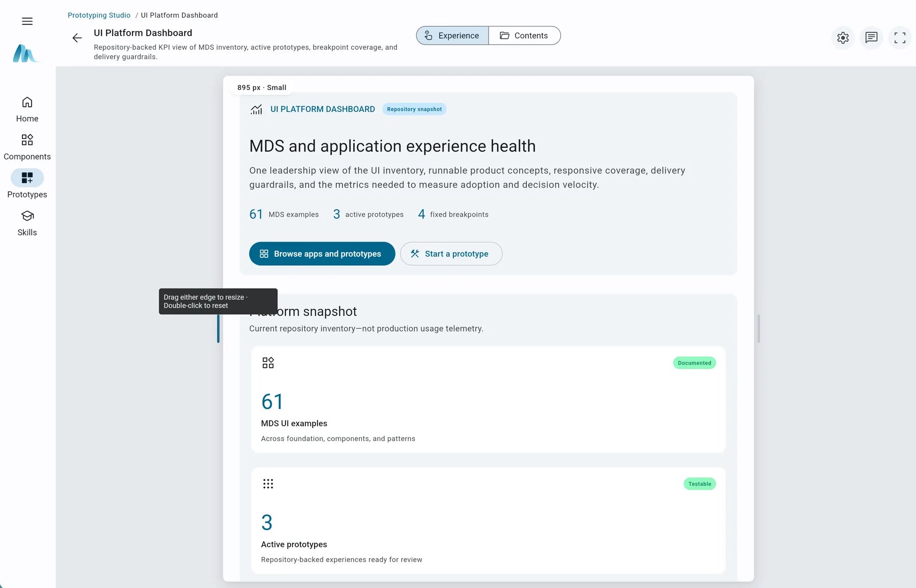Click the Active prototypes card title
The height and width of the screenshot is (588, 916).
(x=294, y=544)
